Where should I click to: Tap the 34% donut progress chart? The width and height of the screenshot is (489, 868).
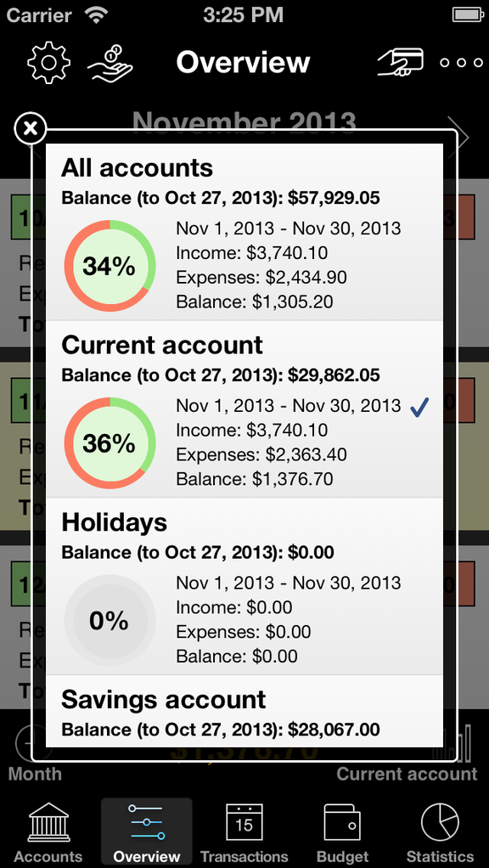pyautogui.click(x=110, y=266)
